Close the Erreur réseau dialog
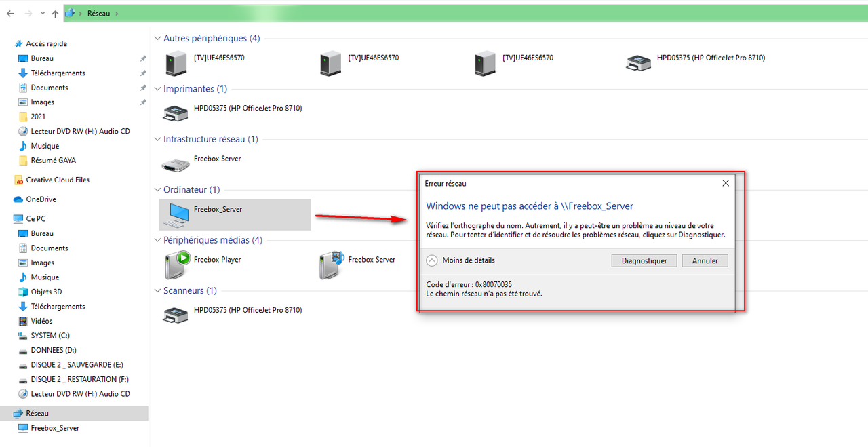This screenshot has height=447, width=868. pyautogui.click(x=725, y=183)
